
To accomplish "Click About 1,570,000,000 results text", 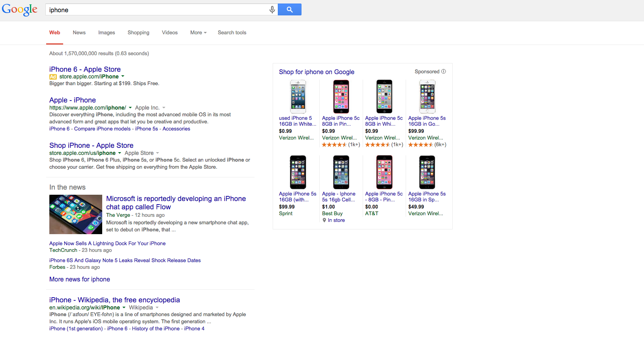I will (x=99, y=54).
